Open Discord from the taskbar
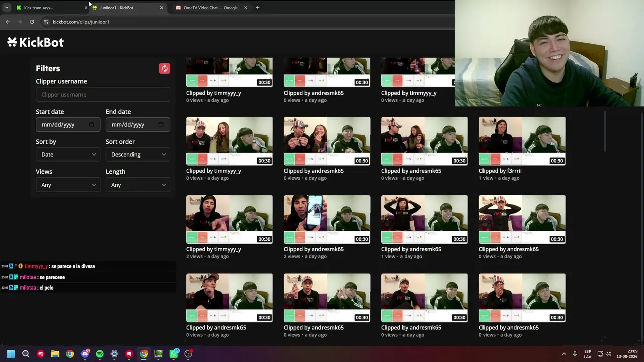This screenshot has width=644, height=362. tap(85, 354)
